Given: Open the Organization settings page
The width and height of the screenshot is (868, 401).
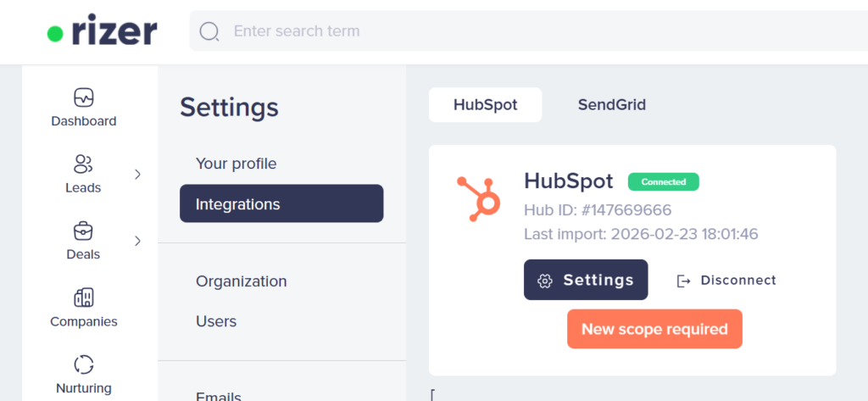Looking at the screenshot, I should click(242, 281).
